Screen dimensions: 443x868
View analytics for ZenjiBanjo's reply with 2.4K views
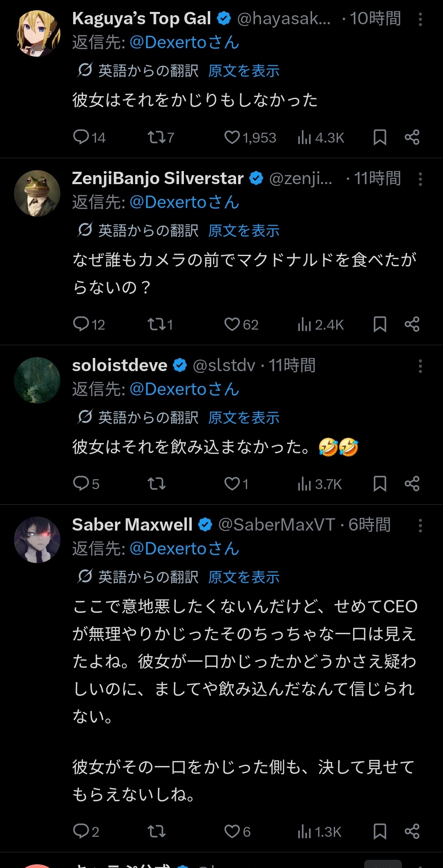coord(321,325)
